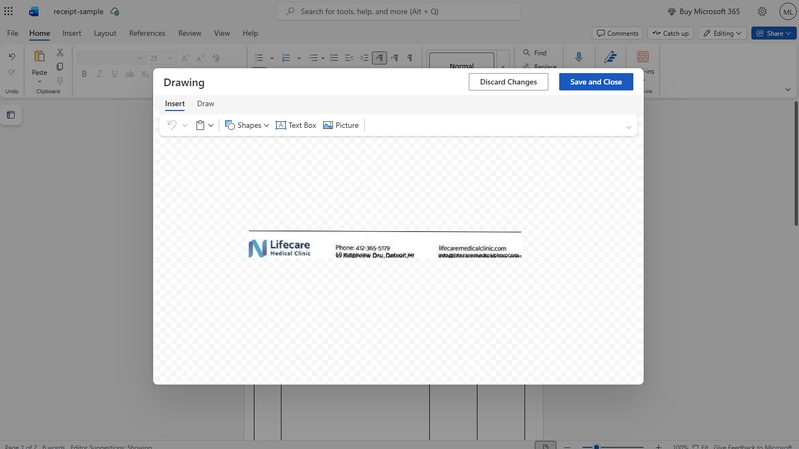Open the settings gear icon
The width and height of the screenshot is (799, 449).
pyautogui.click(x=762, y=11)
